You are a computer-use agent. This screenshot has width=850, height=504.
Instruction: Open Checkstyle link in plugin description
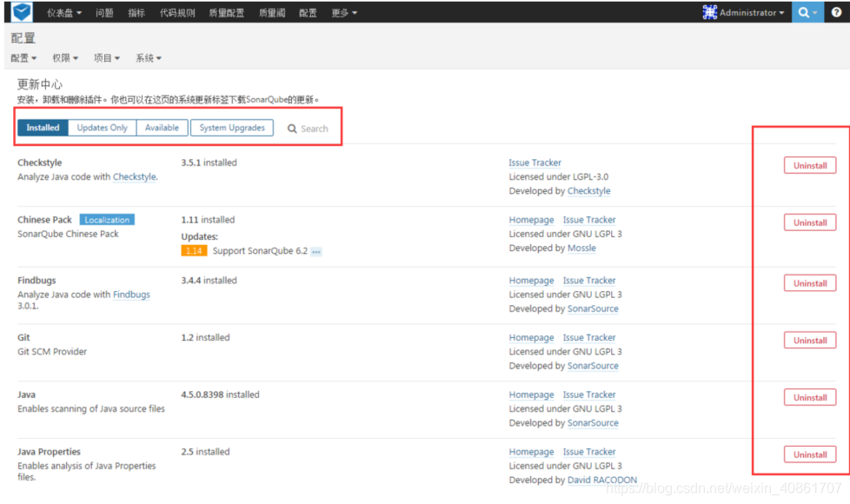tap(135, 176)
